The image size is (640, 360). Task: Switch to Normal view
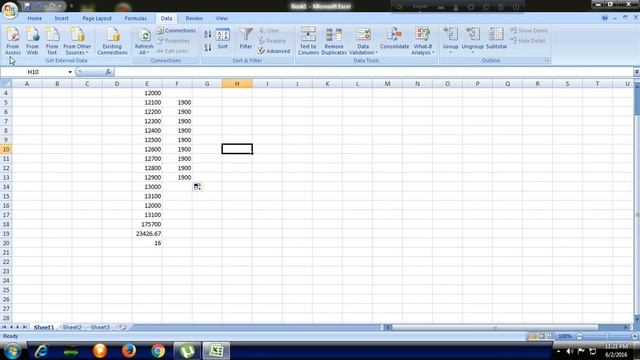[x=533, y=336]
